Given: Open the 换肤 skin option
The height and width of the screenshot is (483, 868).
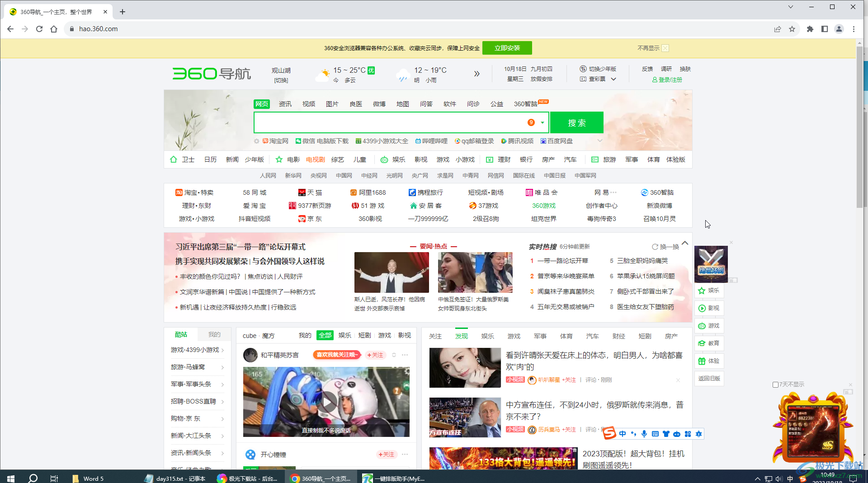Looking at the screenshot, I should tap(685, 69).
